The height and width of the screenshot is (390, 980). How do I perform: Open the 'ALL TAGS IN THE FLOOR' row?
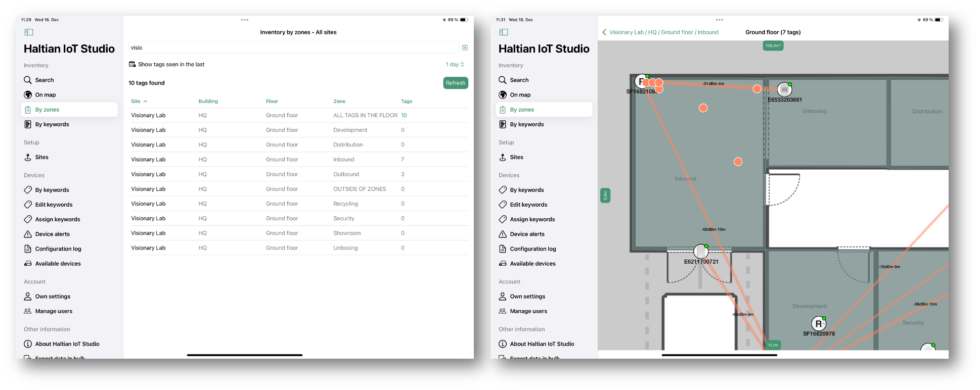click(299, 115)
